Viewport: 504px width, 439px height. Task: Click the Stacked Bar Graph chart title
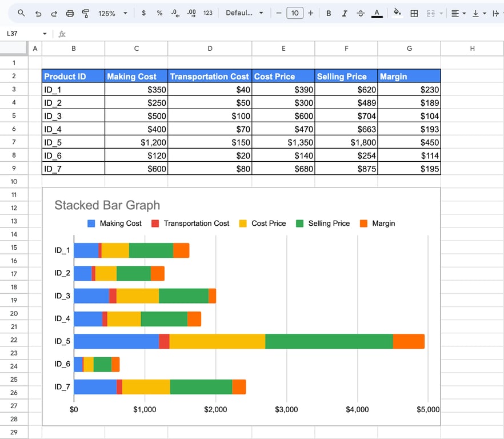(x=107, y=205)
